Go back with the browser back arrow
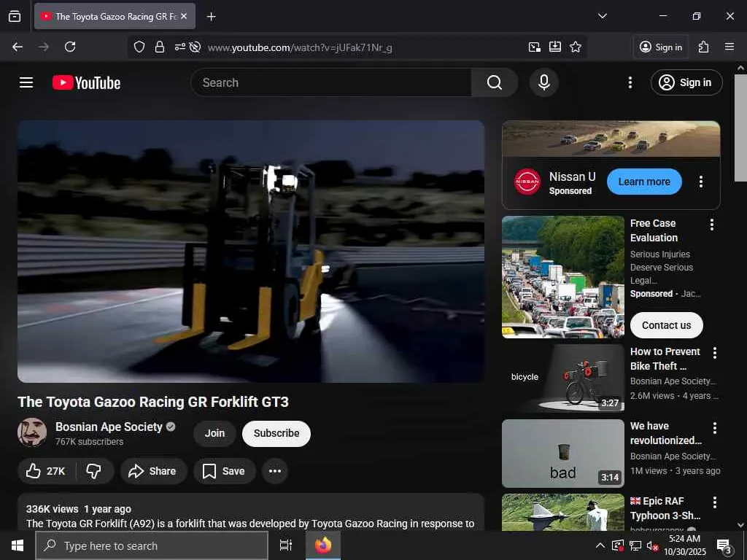 [18, 47]
